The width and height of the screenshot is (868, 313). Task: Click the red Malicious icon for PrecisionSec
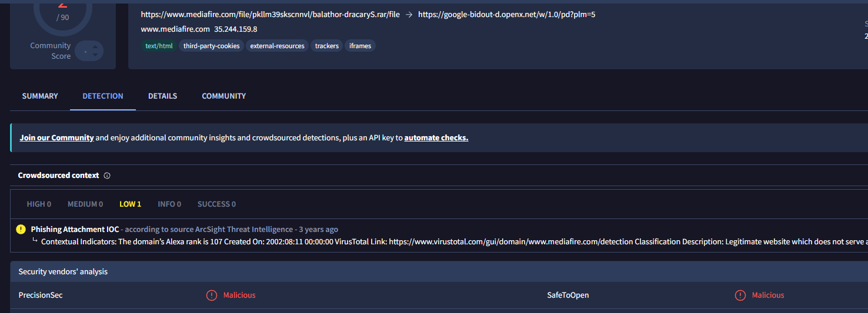[212, 295]
